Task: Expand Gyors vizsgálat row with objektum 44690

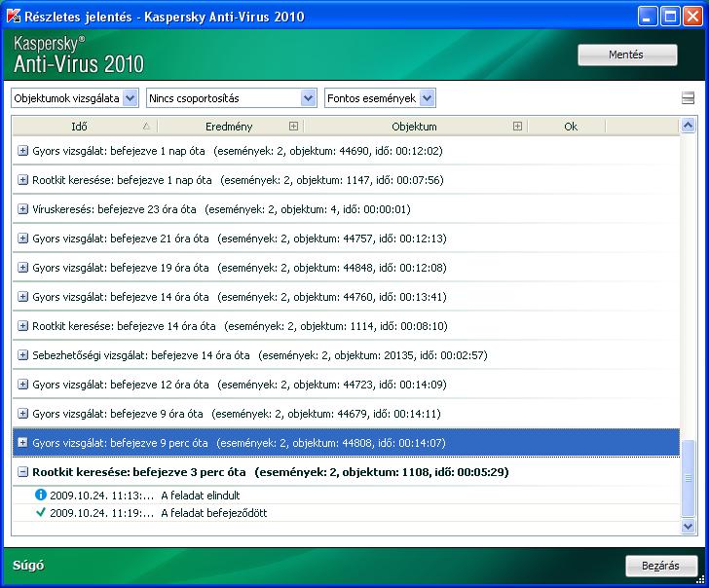Action: coord(22,151)
